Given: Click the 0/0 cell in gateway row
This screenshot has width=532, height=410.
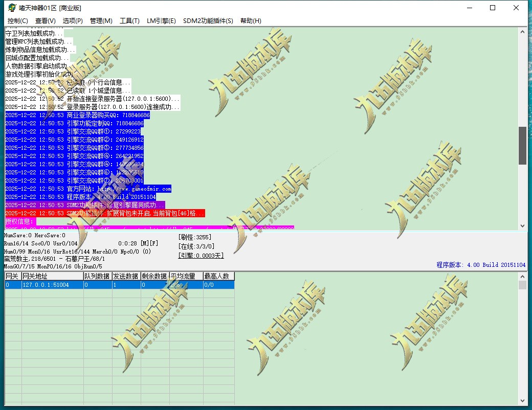Looking at the screenshot, I should [219, 285].
